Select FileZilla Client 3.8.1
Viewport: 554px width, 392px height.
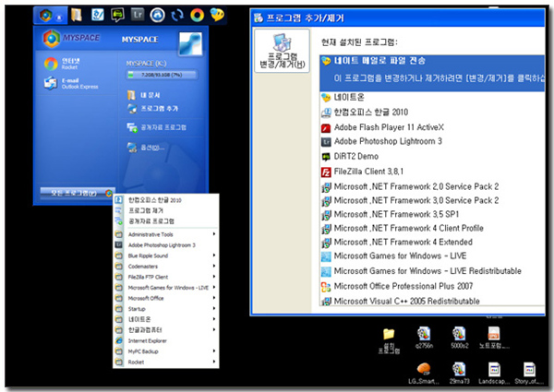(432, 172)
